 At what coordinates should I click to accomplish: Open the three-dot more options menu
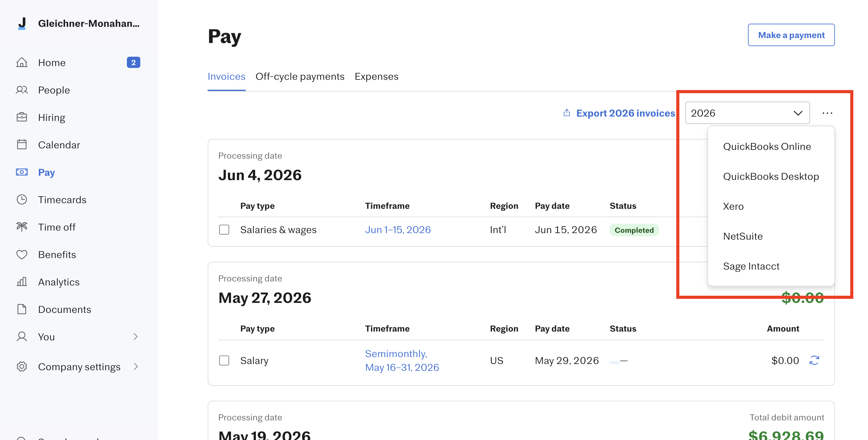tap(827, 113)
